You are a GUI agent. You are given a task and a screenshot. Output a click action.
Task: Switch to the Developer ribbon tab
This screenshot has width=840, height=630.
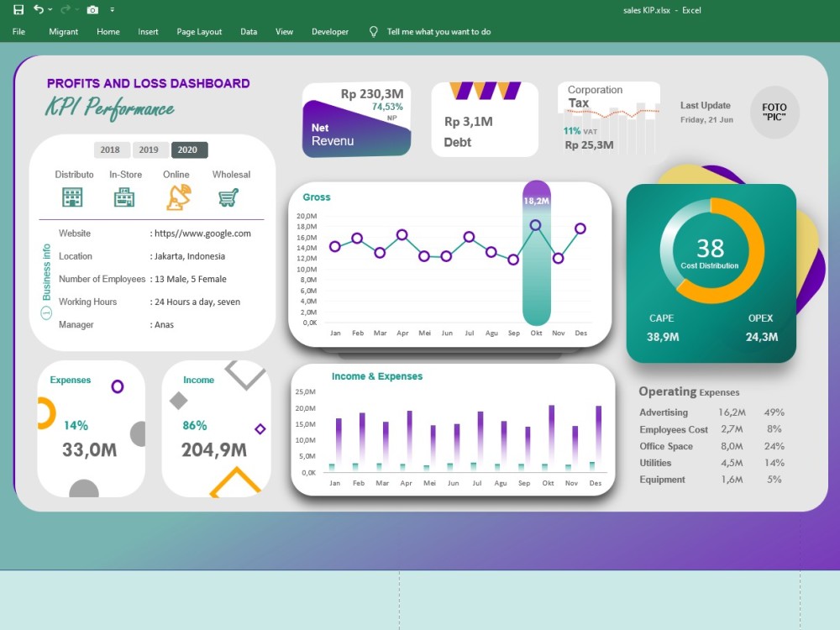(x=329, y=31)
